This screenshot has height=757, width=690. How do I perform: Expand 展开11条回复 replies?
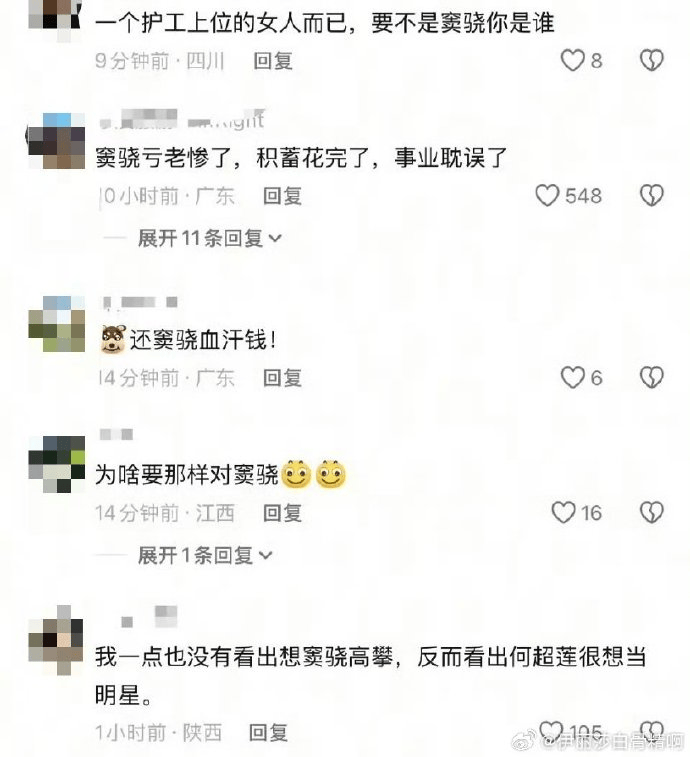[x=210, y=238]
